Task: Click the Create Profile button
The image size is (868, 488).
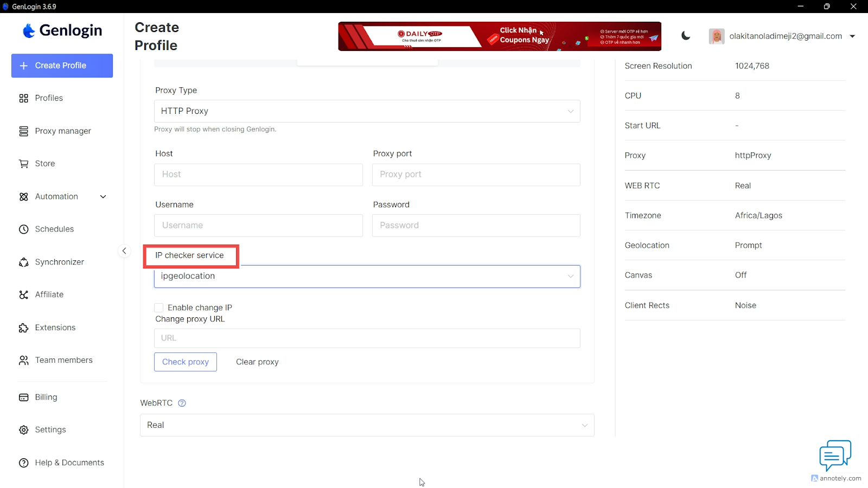Action: tap(62, 66)
